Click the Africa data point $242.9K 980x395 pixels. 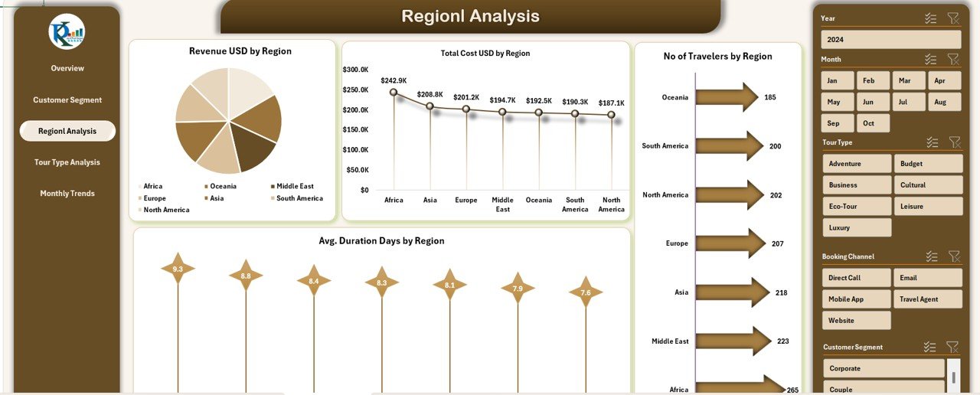[x=394, y=92]
